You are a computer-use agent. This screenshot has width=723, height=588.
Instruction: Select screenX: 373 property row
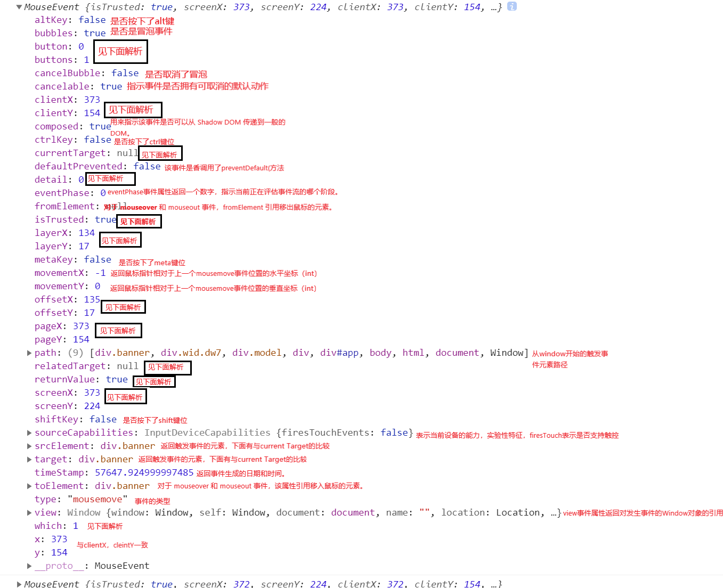68,393
